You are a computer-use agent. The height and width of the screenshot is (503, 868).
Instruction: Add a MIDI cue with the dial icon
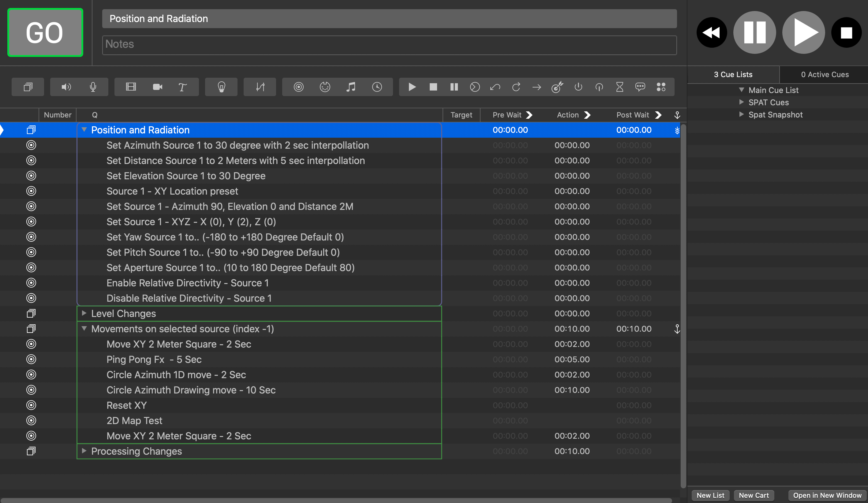coord(324,87)
